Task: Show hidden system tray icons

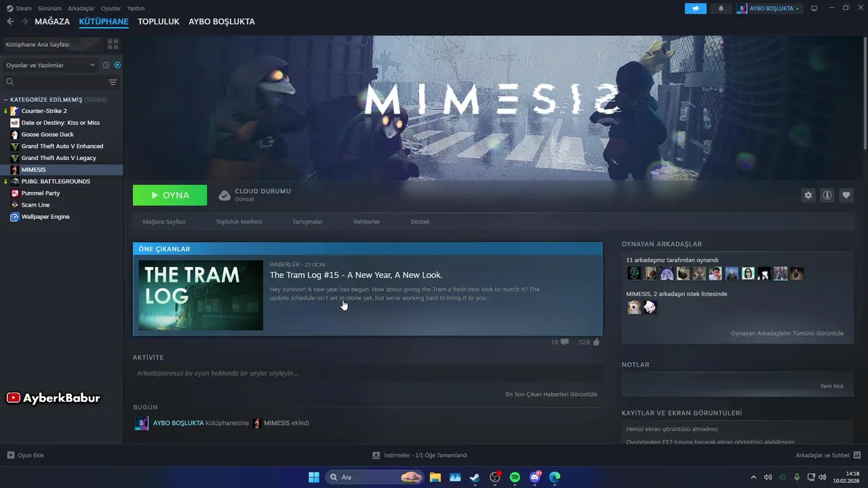Action: tap(753, 477)
